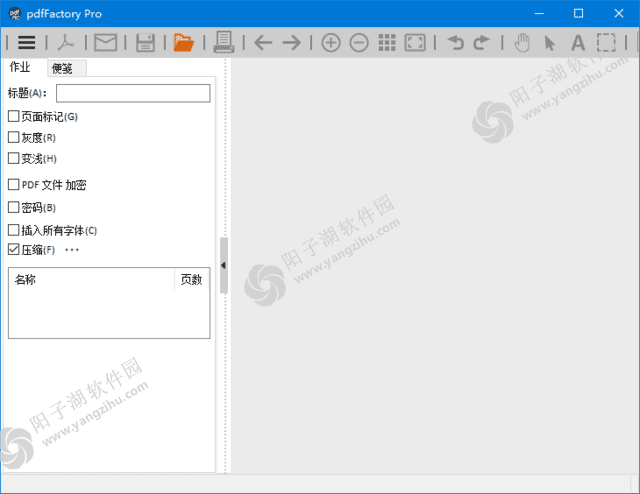
Task: Click the printer icon
Action: 224,42
